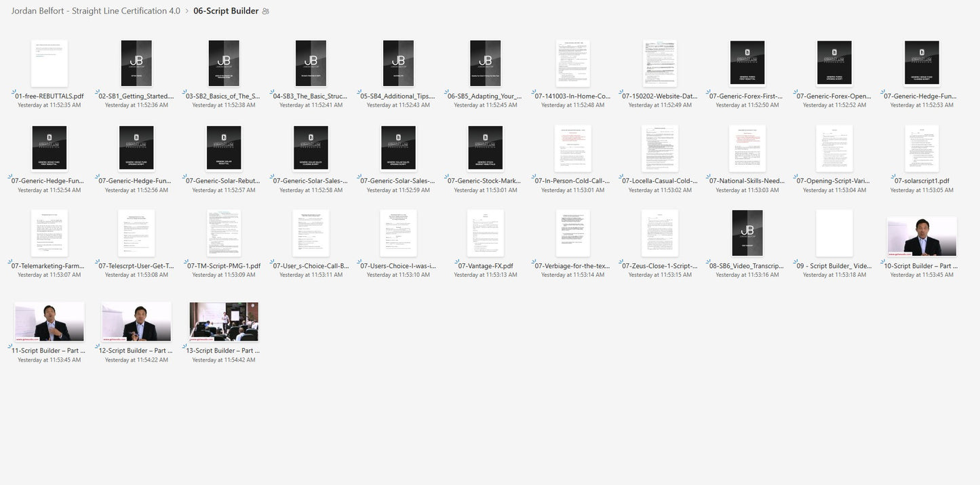Select the 07-Telemarketing-Farm document thumbnail
Screen dimensions: 980x485
point(49,233)
